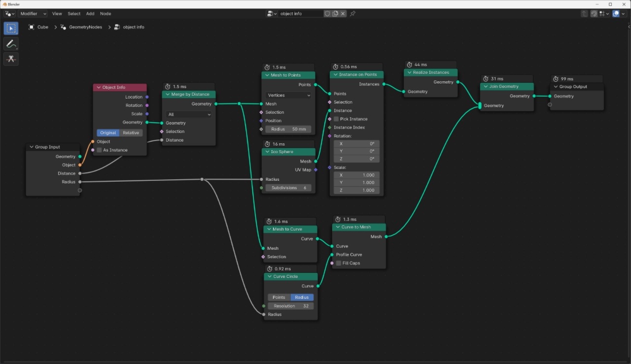The height and width of the screenshot is (364, 631).
Task: Select Points mode in Curve Circle
Action: [x=279, y=298]
